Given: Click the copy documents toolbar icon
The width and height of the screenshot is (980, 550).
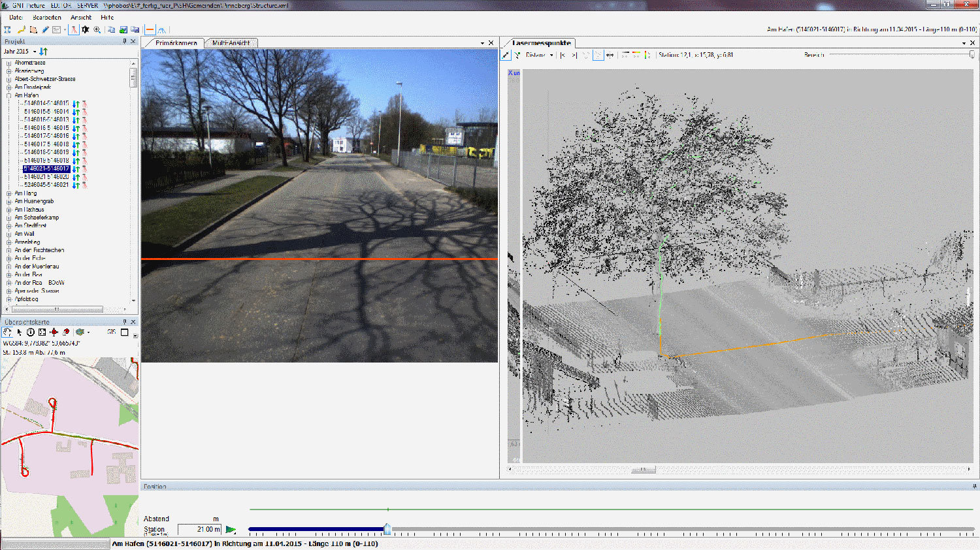Looking at the screenshot, I should coord(111,29).
